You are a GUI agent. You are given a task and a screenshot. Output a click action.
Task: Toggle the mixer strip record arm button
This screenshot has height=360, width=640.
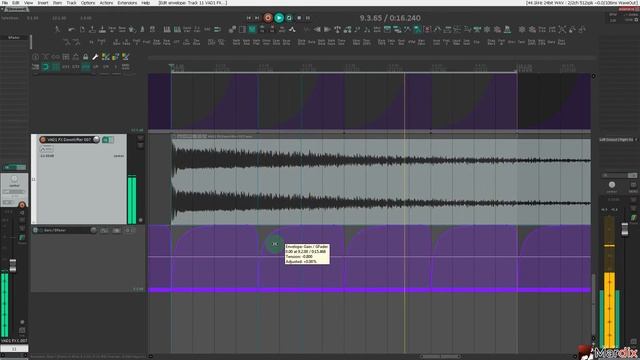(22, 205)
